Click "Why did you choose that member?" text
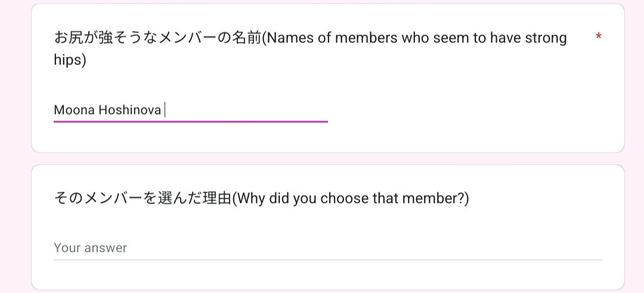Image resolution: width=644 pixels, height=293 pixels. click(350, 198)
